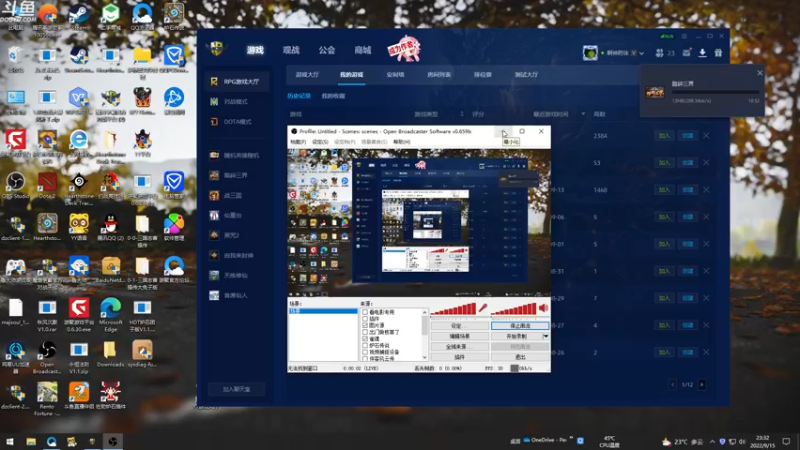Toggle the 炉石传说 source checkbox in OBS
The image size is (800, 450).
pyautogui.click(x=365, y=345)
